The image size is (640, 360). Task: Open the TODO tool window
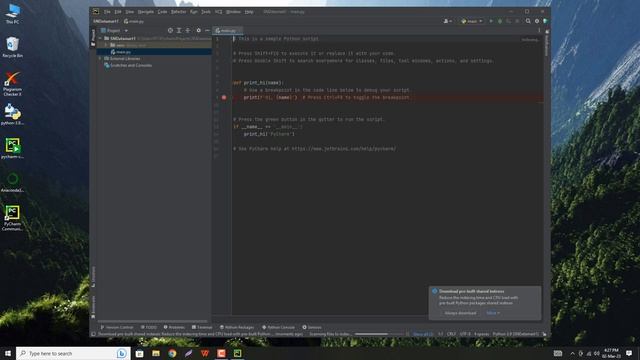tap(149, 327)
